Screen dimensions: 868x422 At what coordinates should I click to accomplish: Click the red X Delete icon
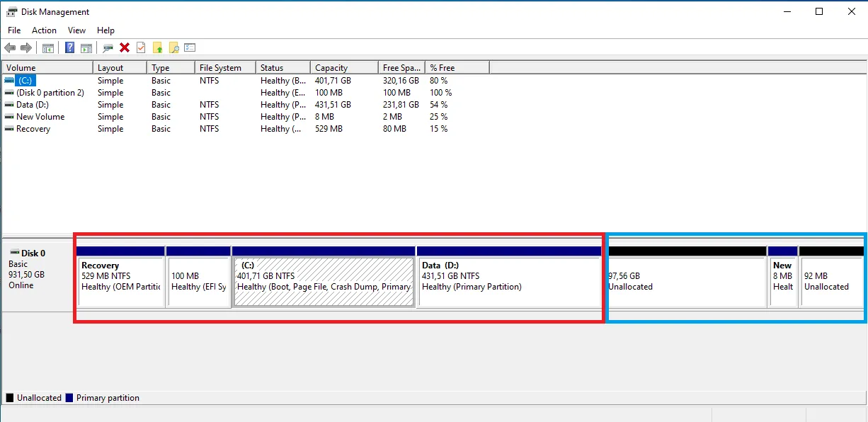125,48
